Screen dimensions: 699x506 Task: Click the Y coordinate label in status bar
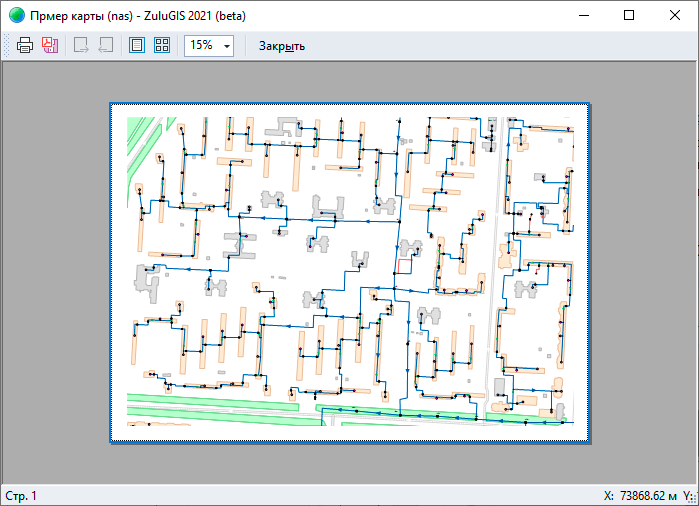click(x=688, y=496)
